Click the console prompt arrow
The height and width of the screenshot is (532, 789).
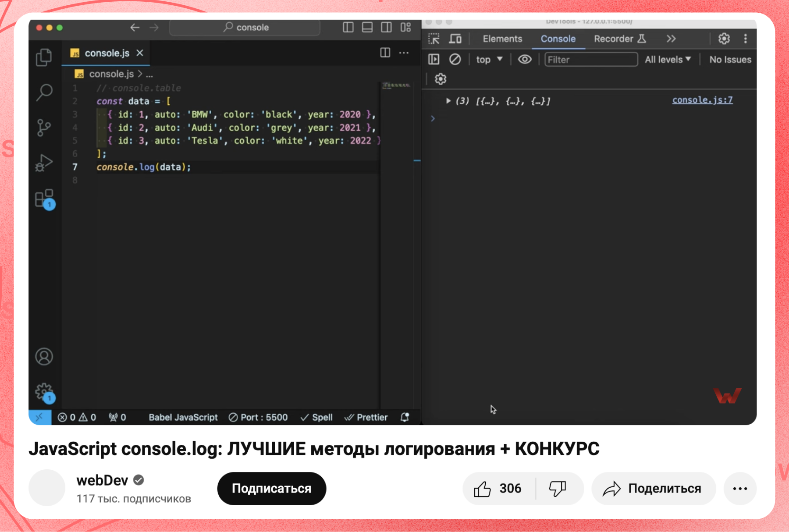point(433,118)
